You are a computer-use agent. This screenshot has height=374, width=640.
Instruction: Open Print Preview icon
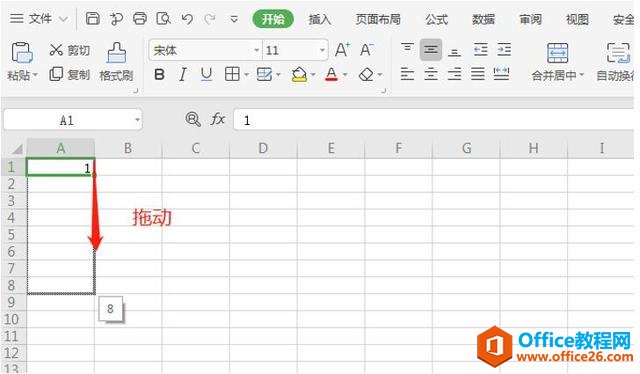tap(164, 19)
